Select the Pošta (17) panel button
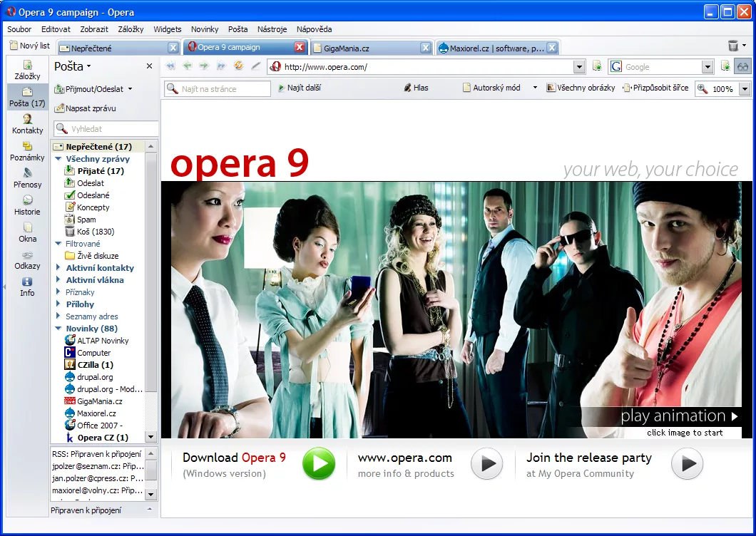This screenshot has height=536, width=756. 28,97
